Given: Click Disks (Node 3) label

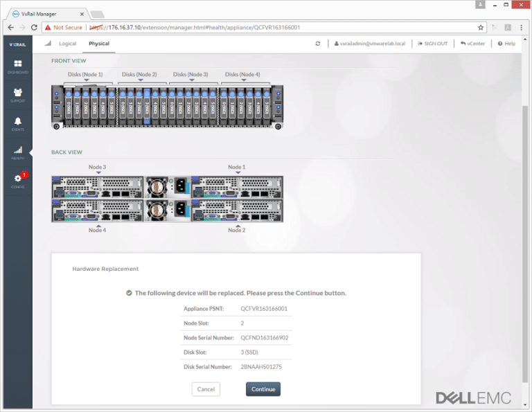Looking at the screenshot, I should tap(190, 74).
